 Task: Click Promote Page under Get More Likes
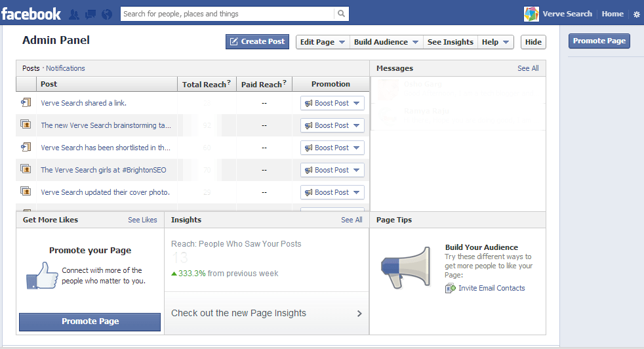[x=90, y=321]
